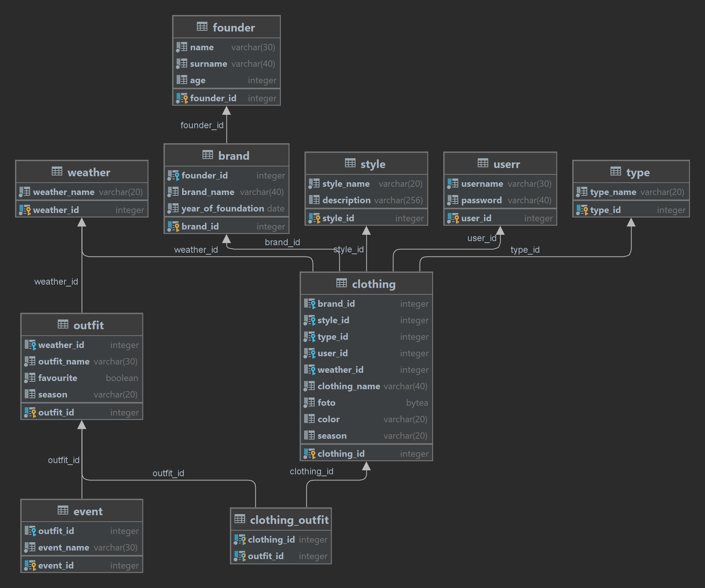Viewport: 705px width, 588px height.
Task: Click the primary key icon beside event_id
Action: coord(30,565)
